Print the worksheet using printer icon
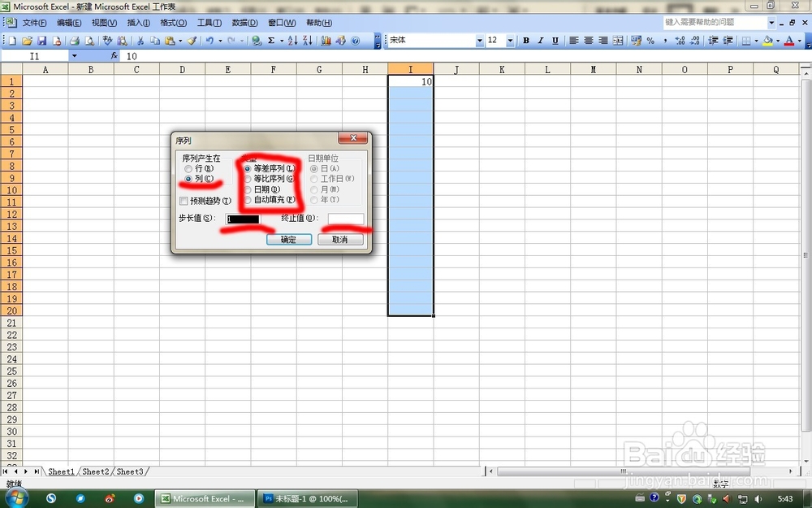812x508 pixels. (75, 41)
